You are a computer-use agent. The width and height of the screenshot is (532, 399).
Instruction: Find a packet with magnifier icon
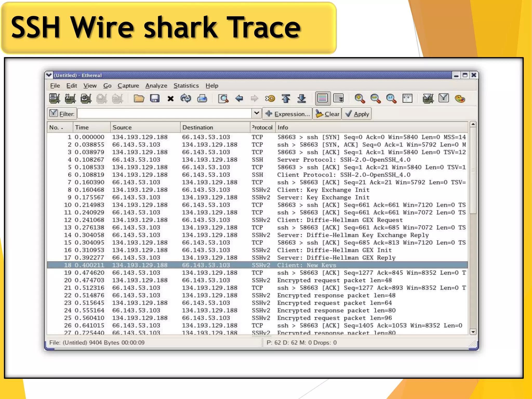point(223,98)
